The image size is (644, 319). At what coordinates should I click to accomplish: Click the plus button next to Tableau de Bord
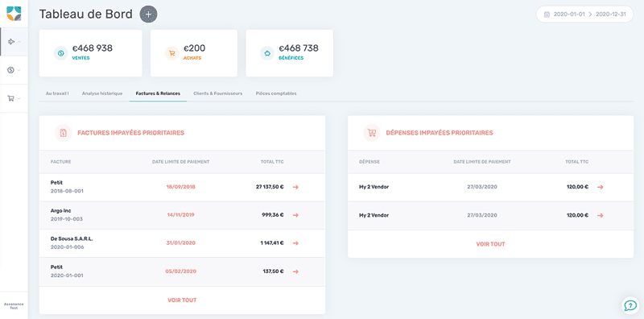(x=148, y=14)
